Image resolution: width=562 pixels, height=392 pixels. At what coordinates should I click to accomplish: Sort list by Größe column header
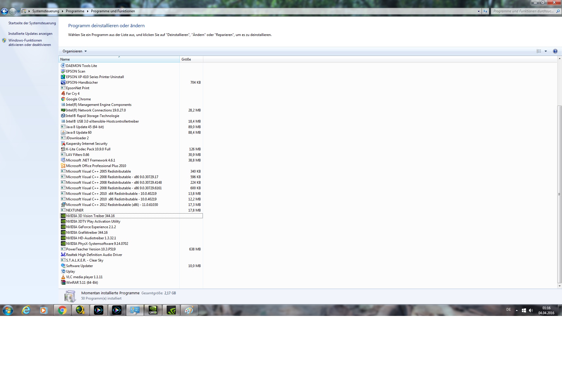click(x=191, y=59)
